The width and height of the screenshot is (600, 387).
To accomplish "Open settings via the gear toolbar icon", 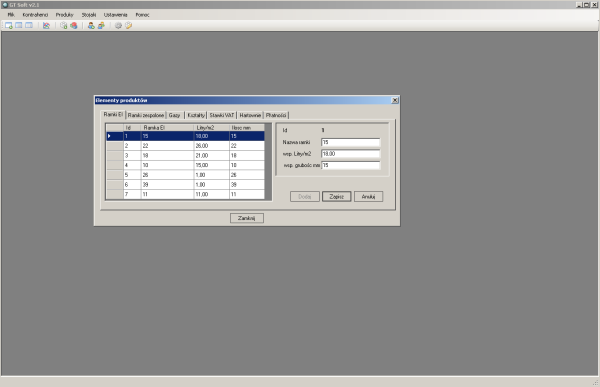I will 118,26.
